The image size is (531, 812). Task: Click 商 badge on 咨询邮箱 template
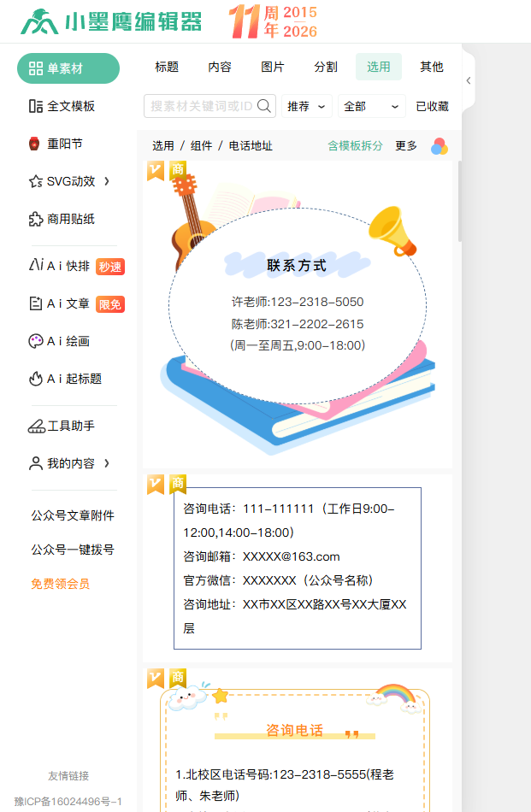pyautogui.click(x=178, y=484)
